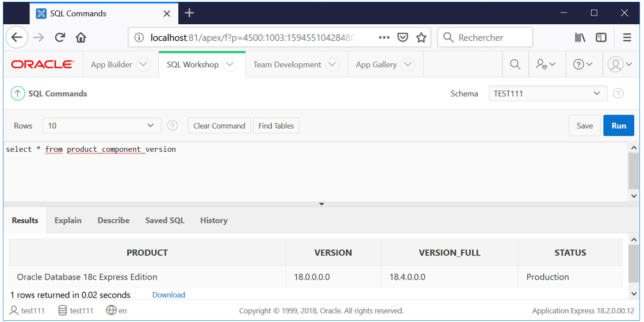Open the SQL Workshop tab
The image size is (644, 322).
[192, 64]
